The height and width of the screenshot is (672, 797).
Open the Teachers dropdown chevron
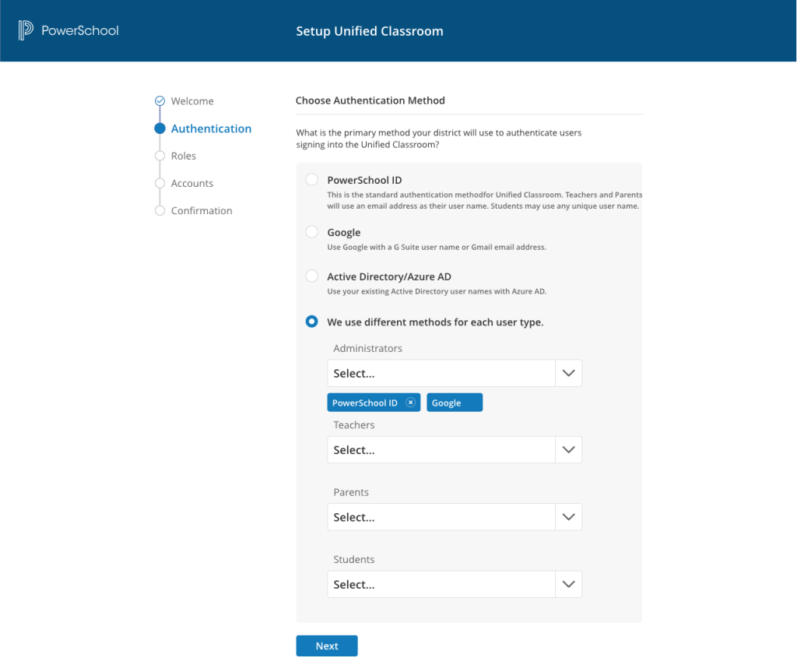(568, 450)
